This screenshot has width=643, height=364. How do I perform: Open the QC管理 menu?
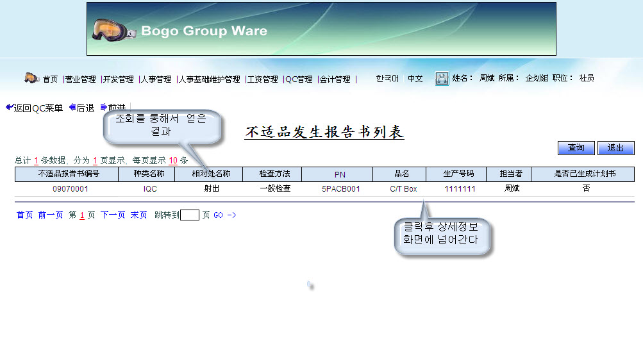click(x=299, y=79)
